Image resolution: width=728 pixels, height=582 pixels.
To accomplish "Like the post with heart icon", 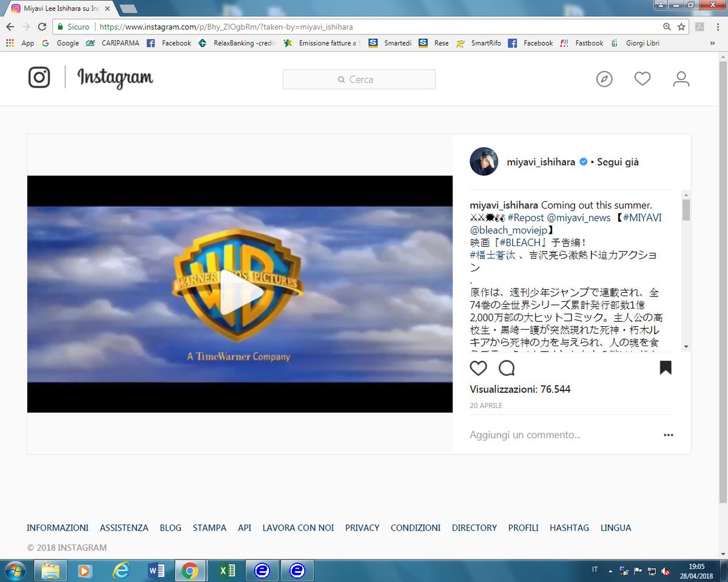I will click(479, 367).
